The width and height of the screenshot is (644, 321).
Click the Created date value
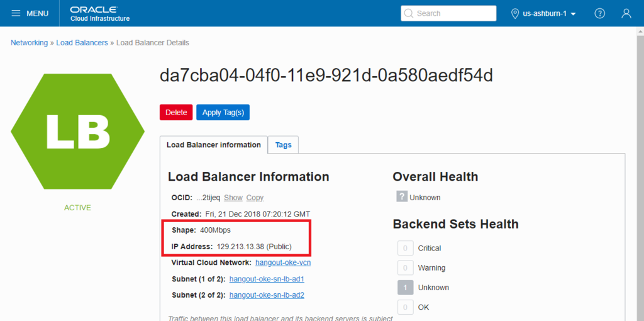(x=257, y=214)
